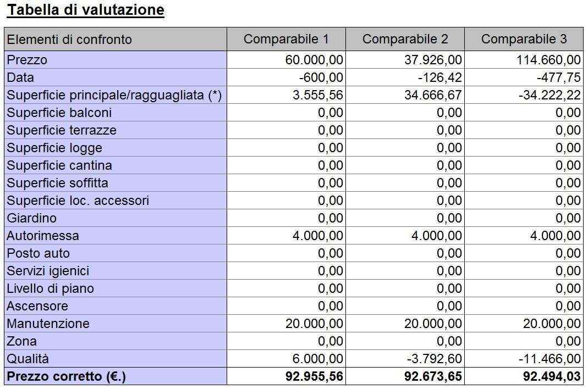
Task: Select the "Livello di piano" row label
Action: [50, 288]
